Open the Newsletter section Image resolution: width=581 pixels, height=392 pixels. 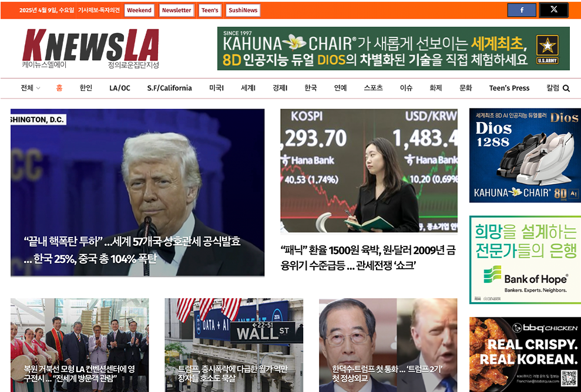tap(176, 10)
